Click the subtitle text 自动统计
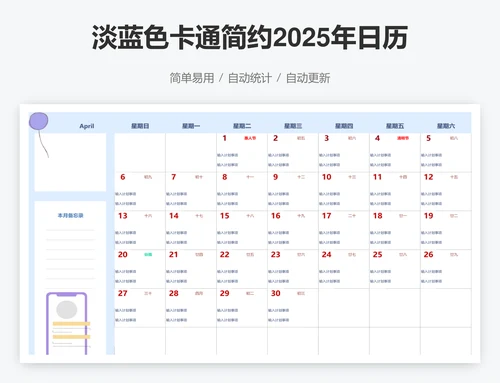The width and height of the screenshot is (500, 383). click(250, 78)
